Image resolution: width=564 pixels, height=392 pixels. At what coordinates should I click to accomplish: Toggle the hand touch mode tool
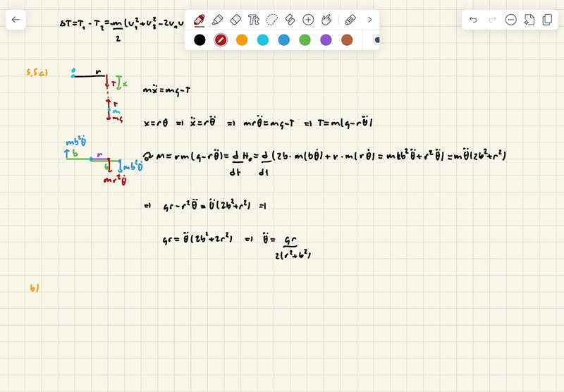(x=326, y=20)
